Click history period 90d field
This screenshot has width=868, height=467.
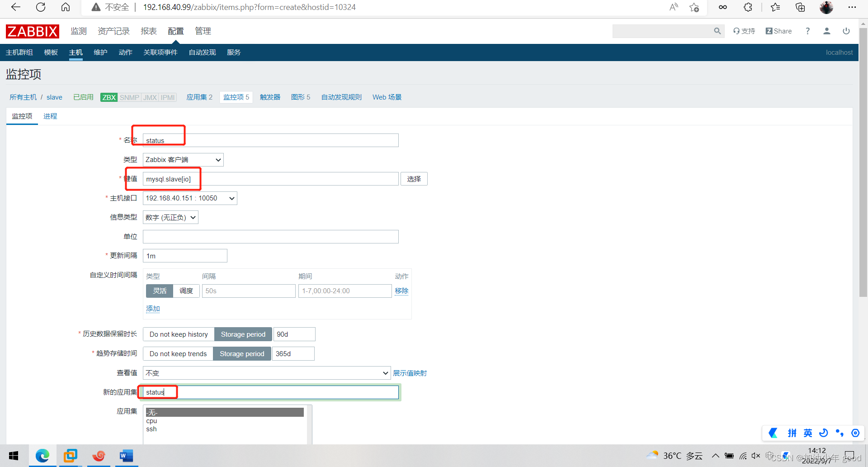click(294, 334)
